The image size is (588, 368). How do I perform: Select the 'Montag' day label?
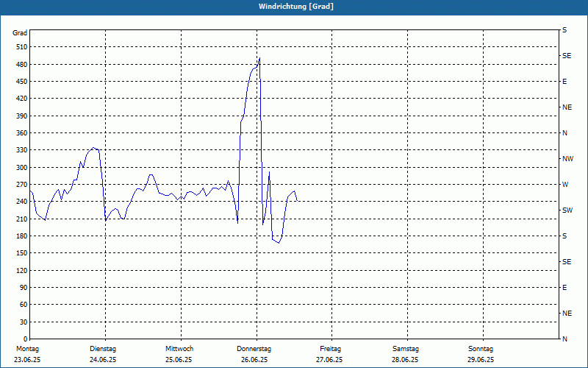coord(27,349)
